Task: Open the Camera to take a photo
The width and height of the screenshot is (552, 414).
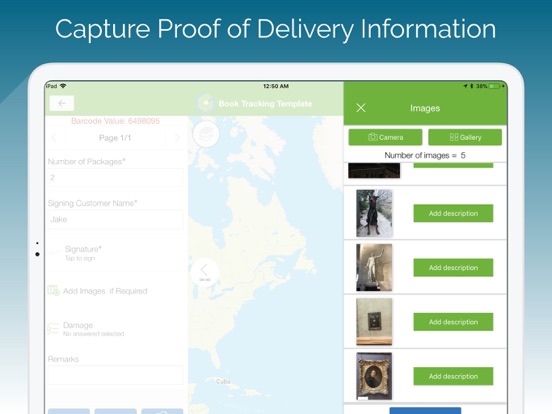Action: coord(385,137)
